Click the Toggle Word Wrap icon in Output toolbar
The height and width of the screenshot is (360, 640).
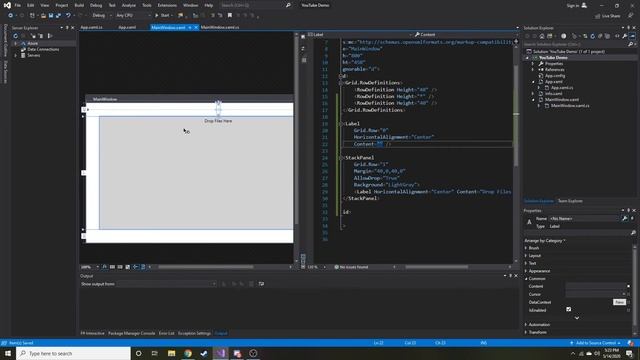pyautogui.click(x=261, y=284)
